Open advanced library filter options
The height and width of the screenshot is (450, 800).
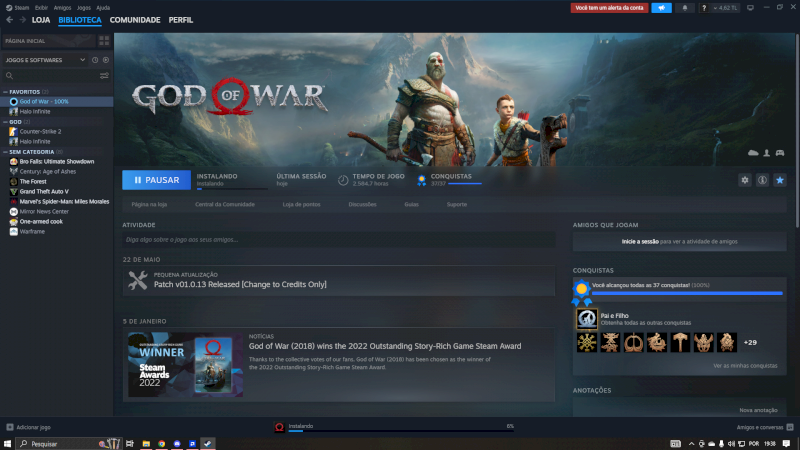104,76
